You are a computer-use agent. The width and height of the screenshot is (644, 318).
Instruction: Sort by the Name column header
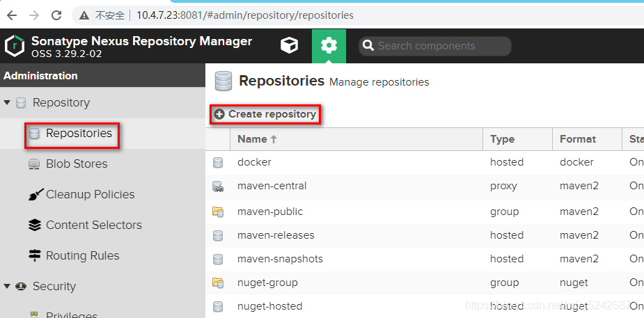(x=356, y=139)
